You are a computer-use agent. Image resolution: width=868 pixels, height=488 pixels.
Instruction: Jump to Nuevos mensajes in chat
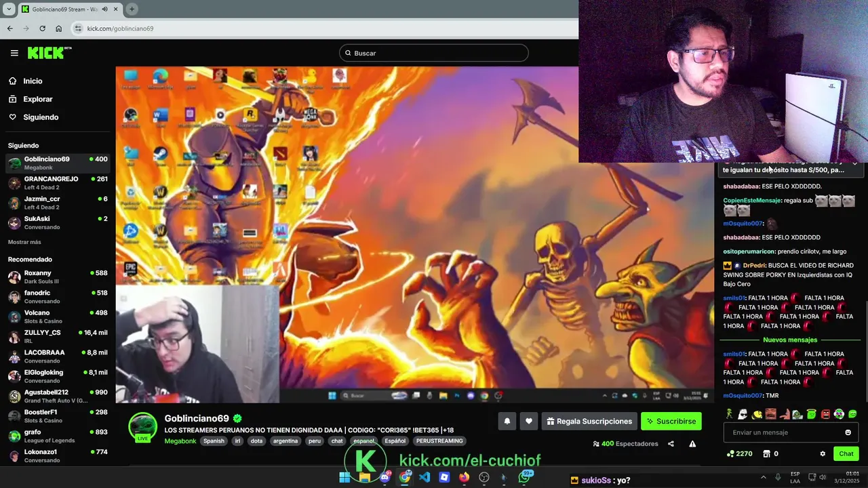790,340
